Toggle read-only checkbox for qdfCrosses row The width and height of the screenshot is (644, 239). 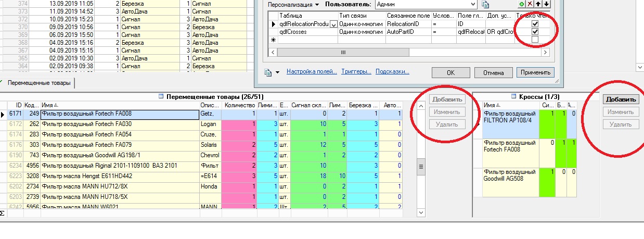[535, 32]
